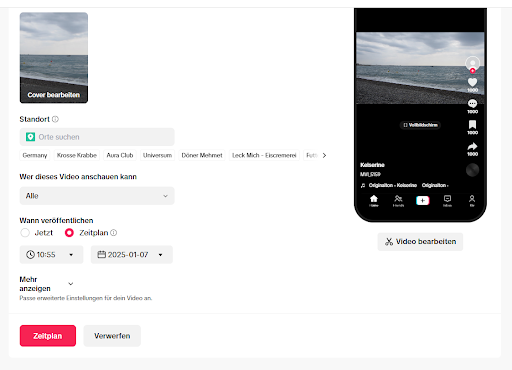The height and width of the screenshot is (370, 512).
Task: Click the music note icon in preview
Action: (x=363, y=185)
